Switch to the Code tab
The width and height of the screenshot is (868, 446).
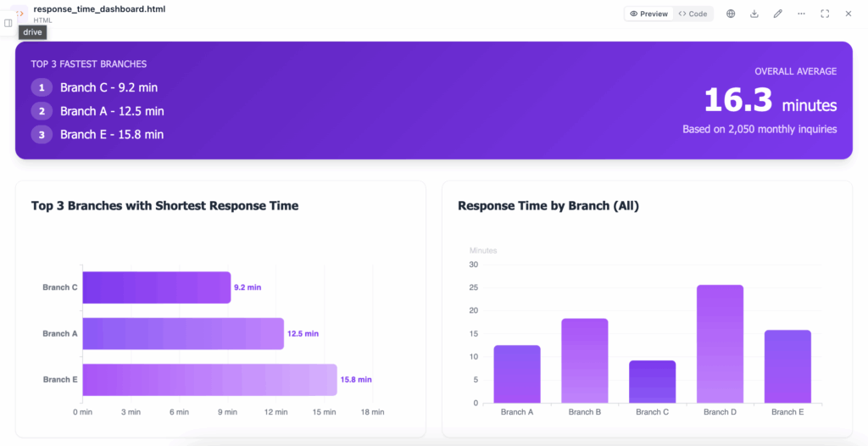pos(693,14)
